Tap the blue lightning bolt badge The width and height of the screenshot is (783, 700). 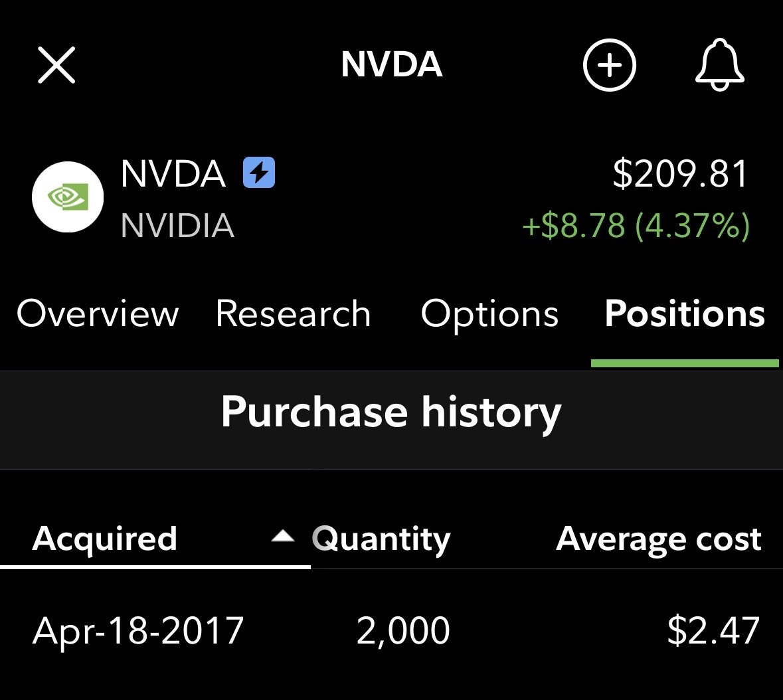pos(259,173)
